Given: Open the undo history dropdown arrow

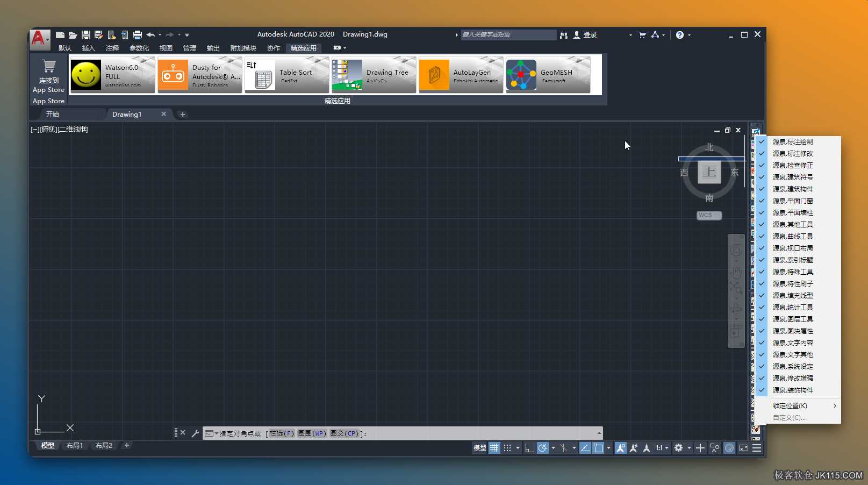Looking at the screenshot, I should click(x=160, y=35).
